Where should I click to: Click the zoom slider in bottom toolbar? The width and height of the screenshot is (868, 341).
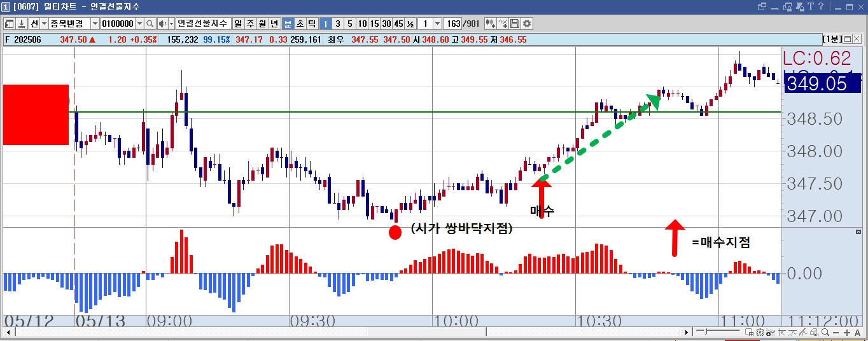(718, 331)
